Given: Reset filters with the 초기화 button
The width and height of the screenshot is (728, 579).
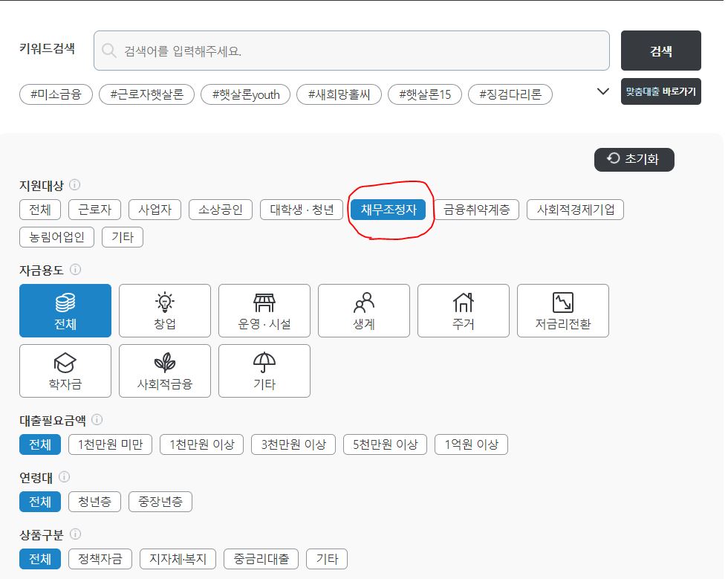Looking at the screenshot, I should 634,159.
